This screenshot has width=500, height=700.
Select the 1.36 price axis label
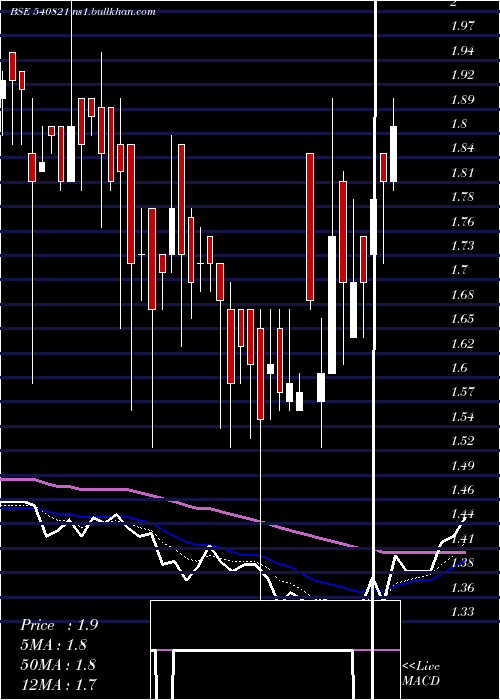pos(462,587)
